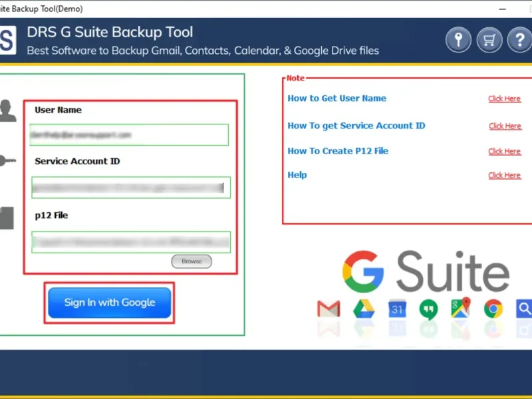
Task: Click the 'Best Software to Backup Gmail' tagline
Action: 203,51
